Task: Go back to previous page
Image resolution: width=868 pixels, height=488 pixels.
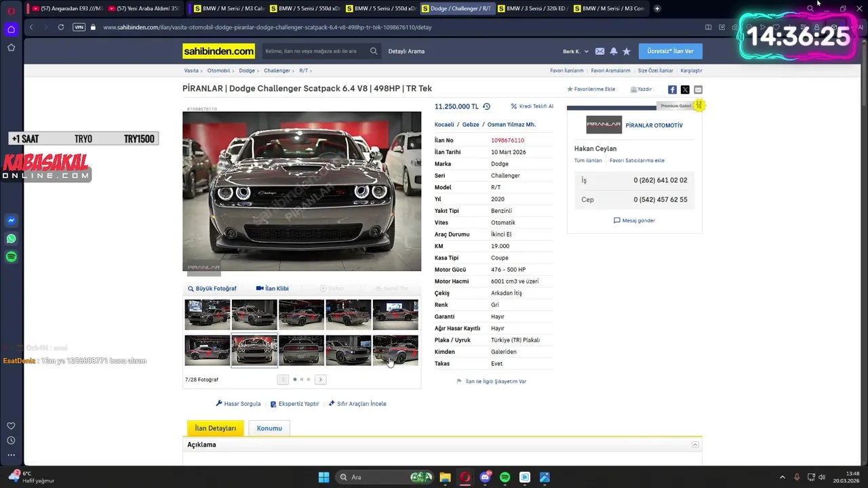Action: point(31,27)
